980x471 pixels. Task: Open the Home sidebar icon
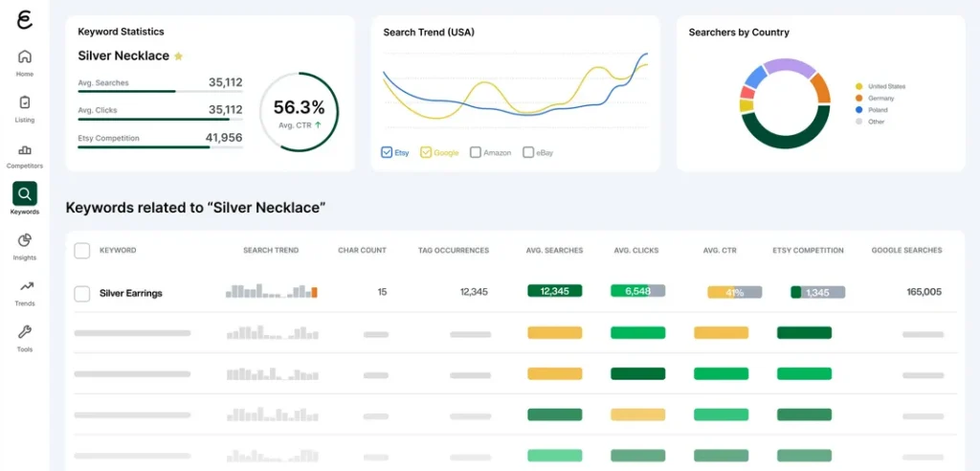[24, 56]
